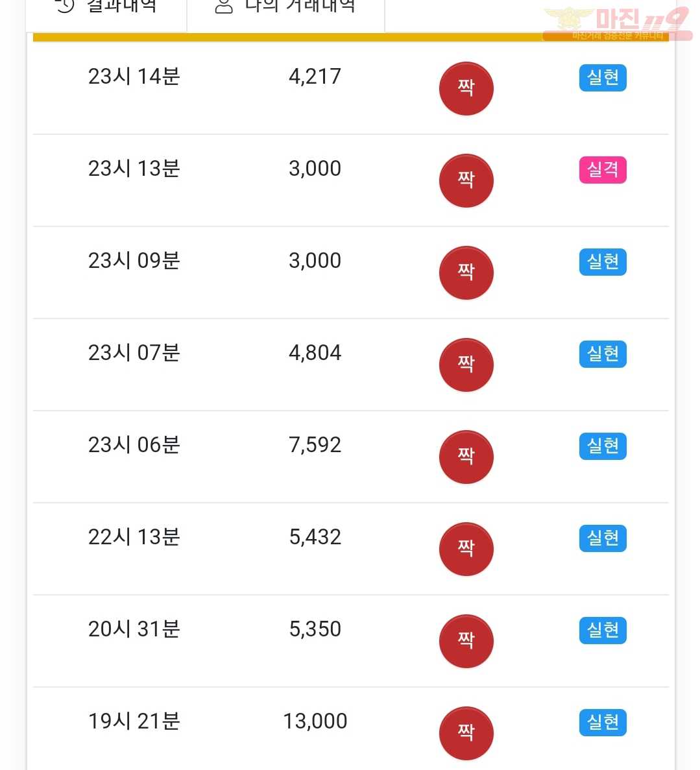This screenshot has height=770, width=700.
Task: Click the red 짝 circle for 19시 21분
Action: tap(466, 733)
